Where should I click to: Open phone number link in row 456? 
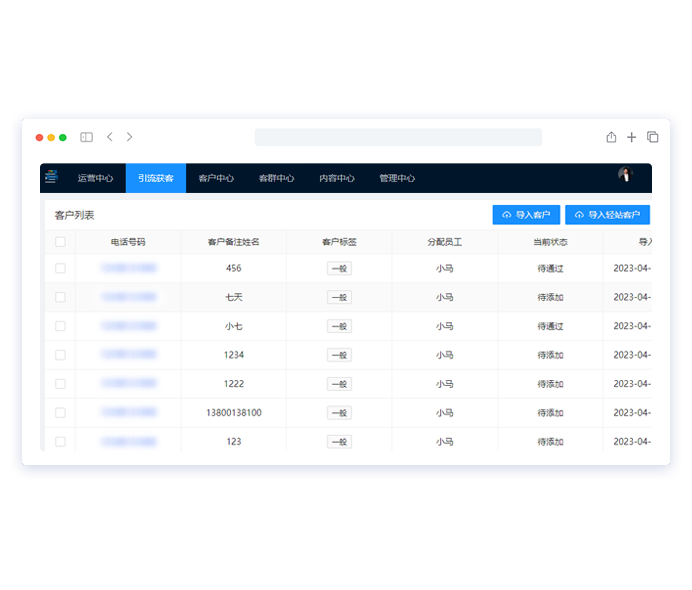coord(129,268)
